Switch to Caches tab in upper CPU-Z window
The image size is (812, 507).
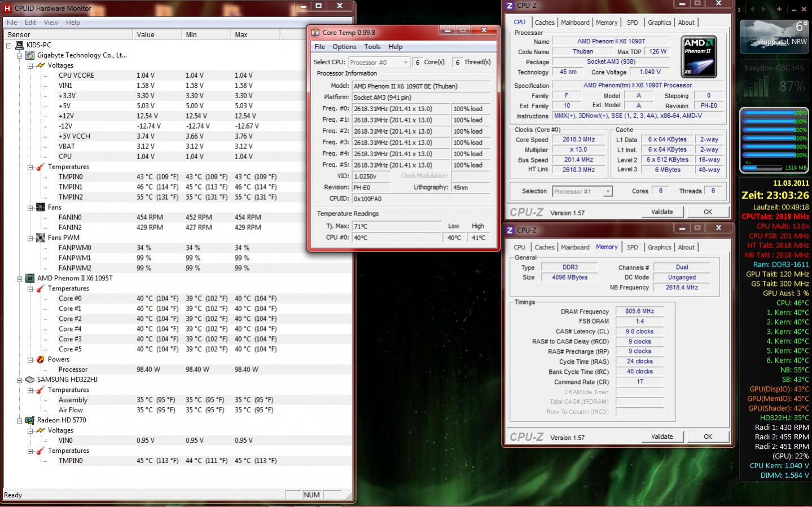tap(545, 23)
